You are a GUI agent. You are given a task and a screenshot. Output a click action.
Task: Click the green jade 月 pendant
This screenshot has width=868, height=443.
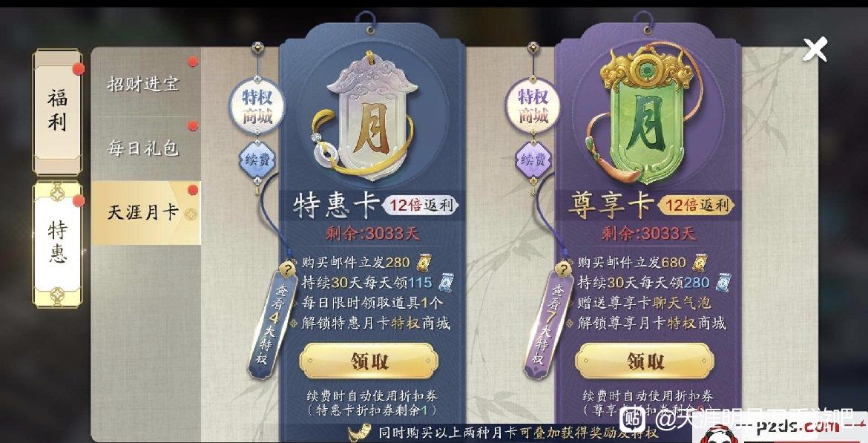645,115
